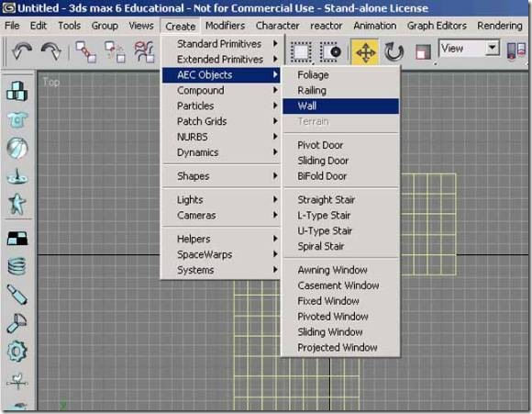Viewport: 532px width, 414px height.
Task: Expand the Cameras submenu
Action: [x=221, y=215]
